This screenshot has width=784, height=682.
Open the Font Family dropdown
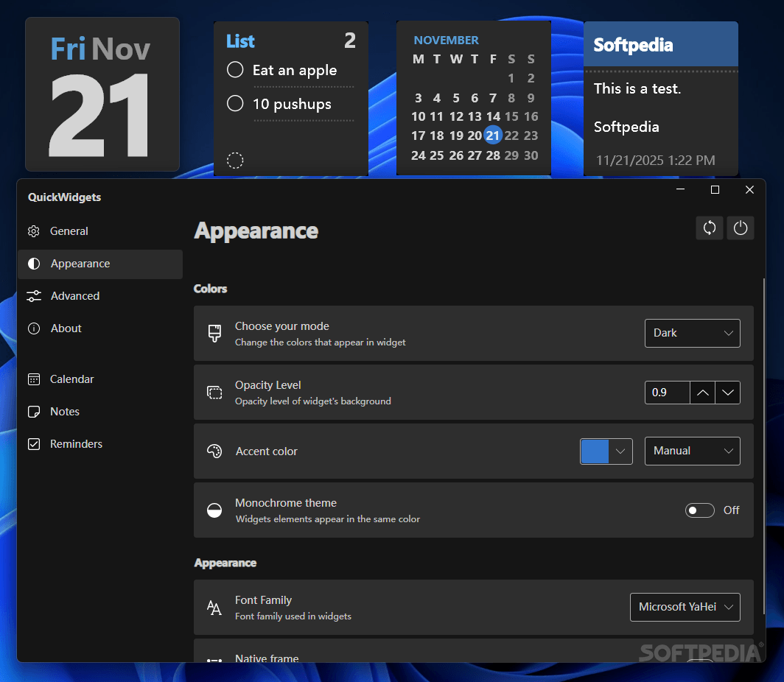[x=685, y=607]
